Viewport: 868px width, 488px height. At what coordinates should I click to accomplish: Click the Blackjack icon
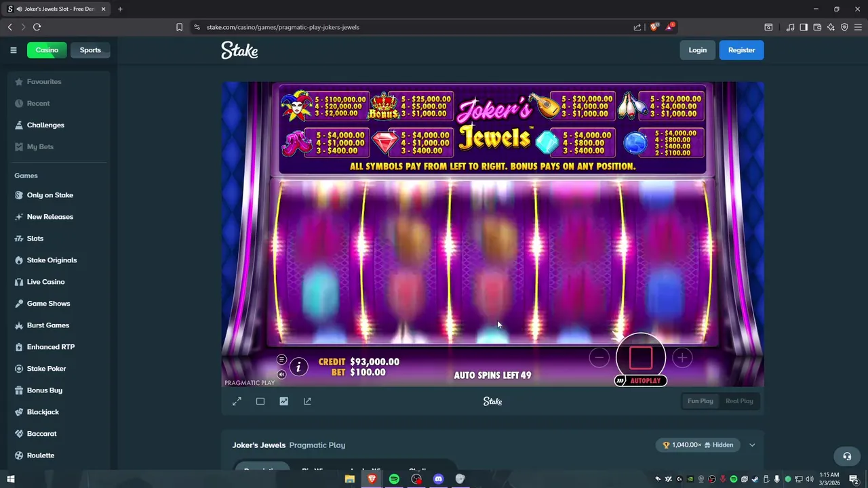pyautogui.click(x=19, y=412)
